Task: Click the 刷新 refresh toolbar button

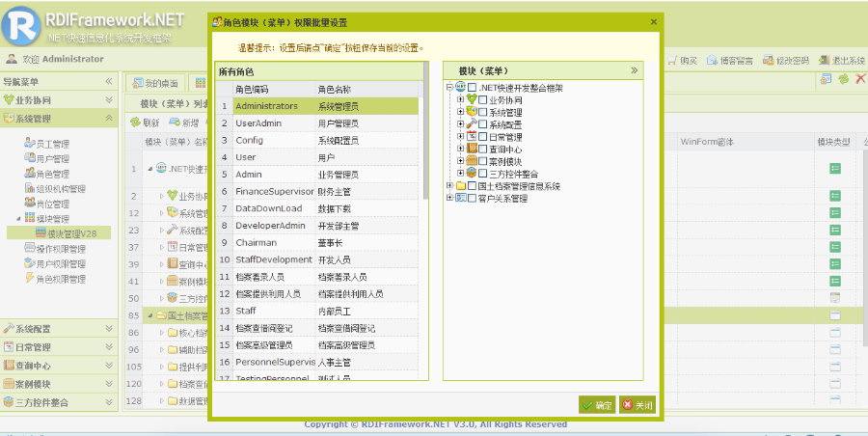Action: click(145, 123)
